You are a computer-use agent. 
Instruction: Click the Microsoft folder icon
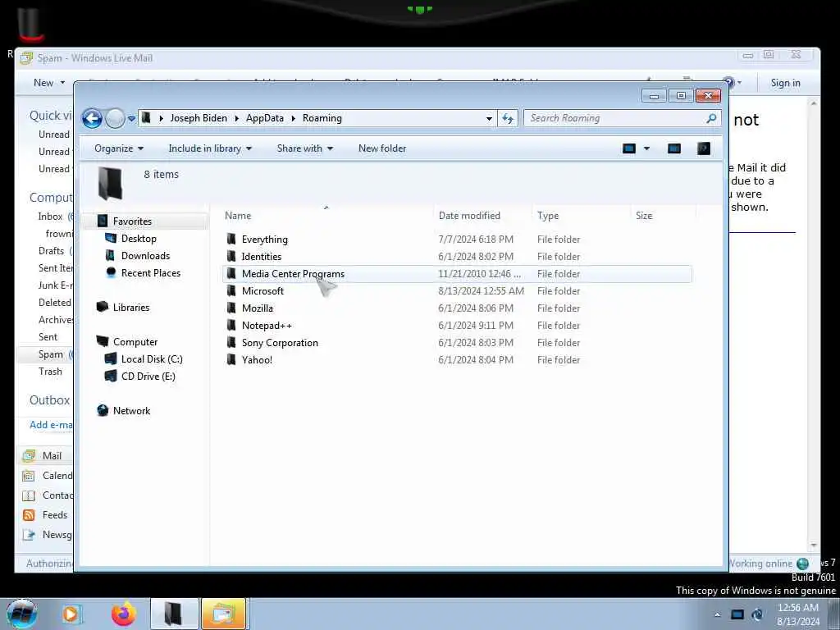click(231, 291)
